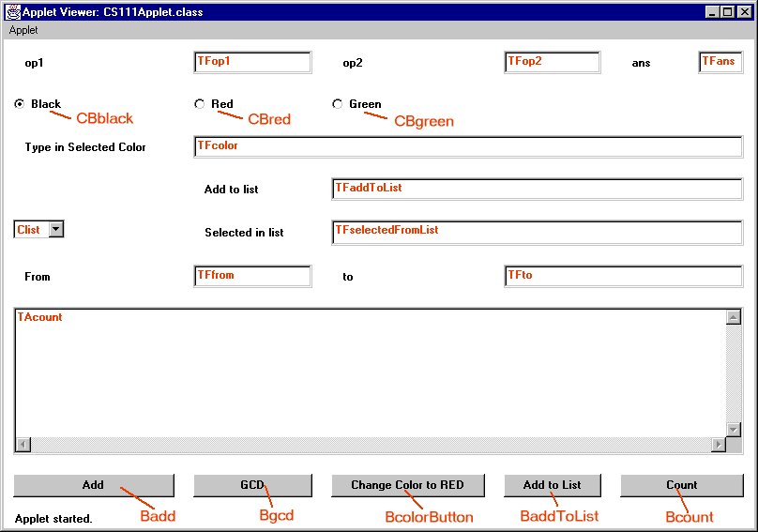Image resolution: width=758 pixels, height=532 pixels.
Task: Click the op1 text field
Action: 252,62
